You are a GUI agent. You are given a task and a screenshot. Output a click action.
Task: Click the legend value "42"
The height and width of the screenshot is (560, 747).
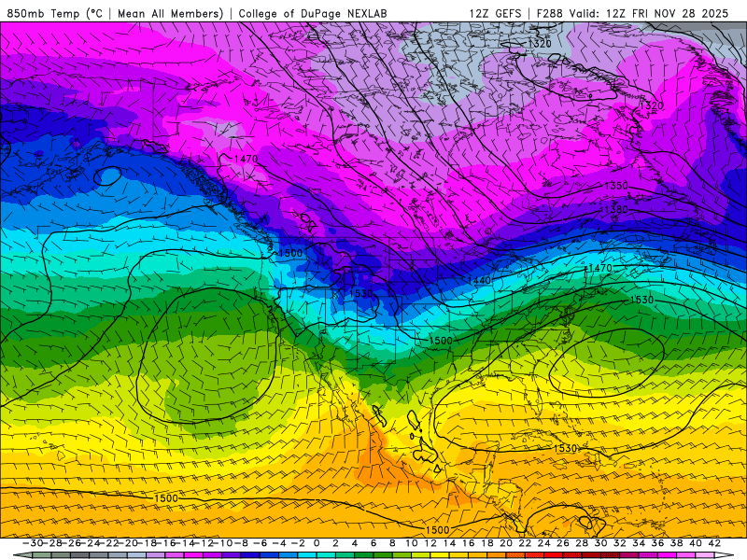click(714, 543)
